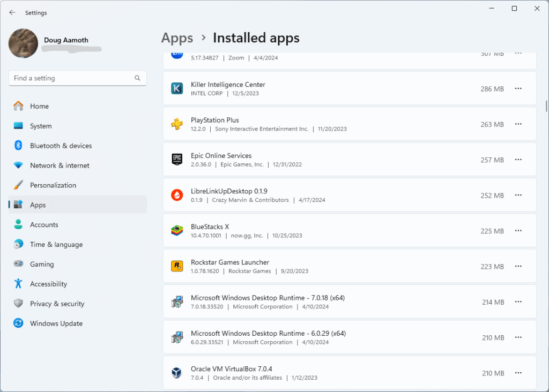The height and width of the screenshot is (392, 549).
Task: Open Bluetooth & devices section
Action: (61, 146)
